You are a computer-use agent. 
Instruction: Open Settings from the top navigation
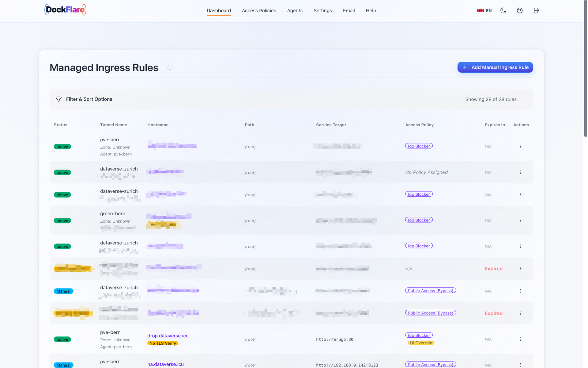322,10
